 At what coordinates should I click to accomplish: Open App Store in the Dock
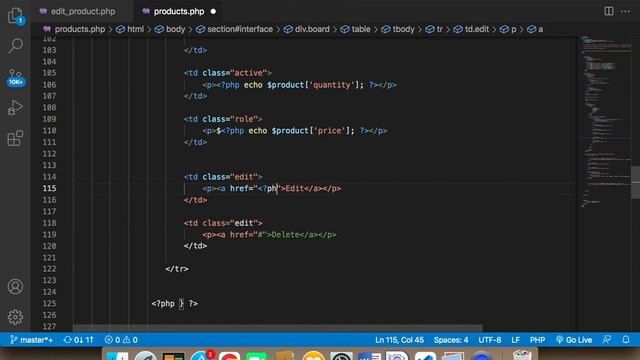(x=201, y=357)
